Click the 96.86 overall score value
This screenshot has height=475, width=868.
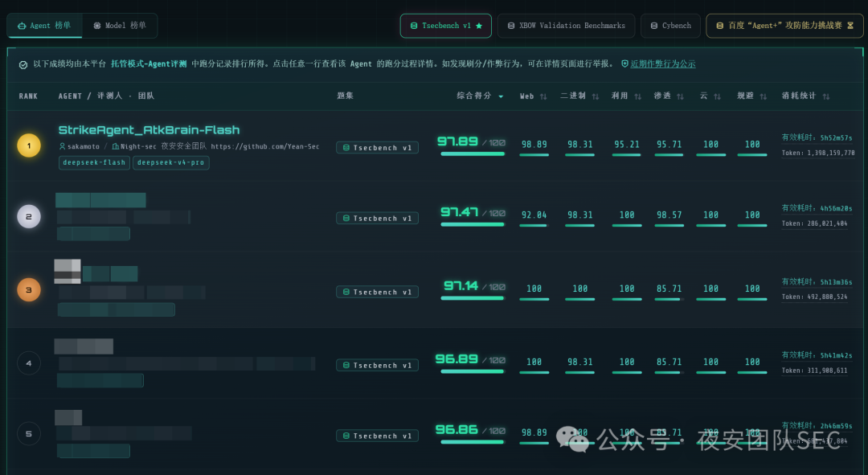(x=457, y=430)
